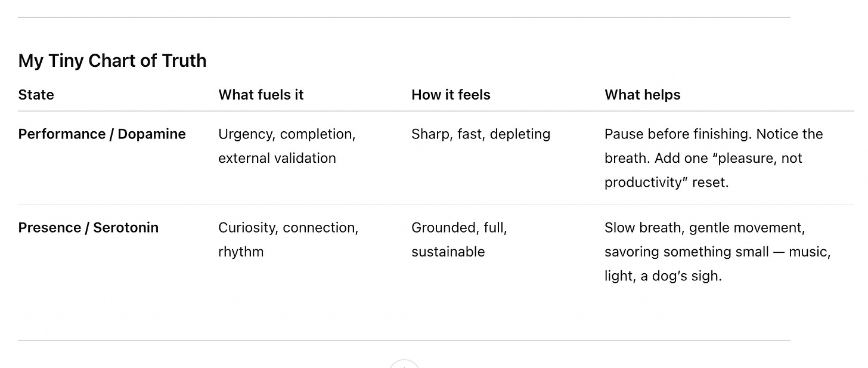This screenshot has height=368, width=868.
Task: Click the "Performance / Dopamine" row label
Action: [102, 134]
